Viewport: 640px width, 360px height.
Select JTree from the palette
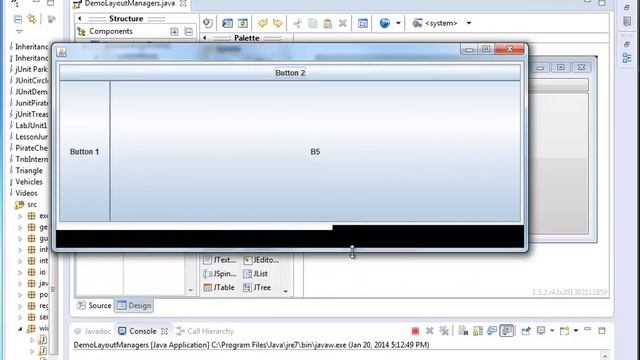point(257,287)
